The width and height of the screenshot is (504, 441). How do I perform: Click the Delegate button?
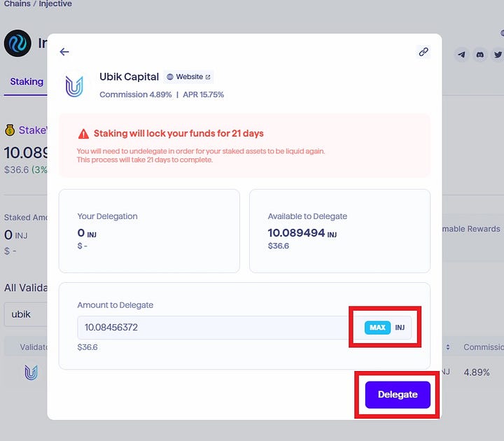[x=398, y=395]
